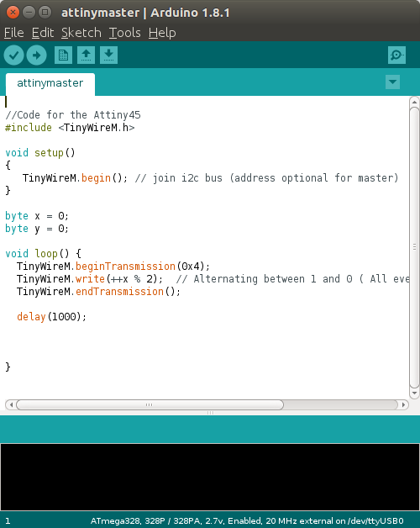Open the Tools menu

[x=125, y=33]
